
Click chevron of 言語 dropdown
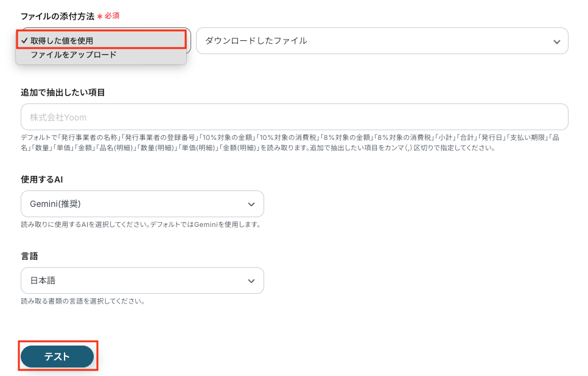coord(251,280)
